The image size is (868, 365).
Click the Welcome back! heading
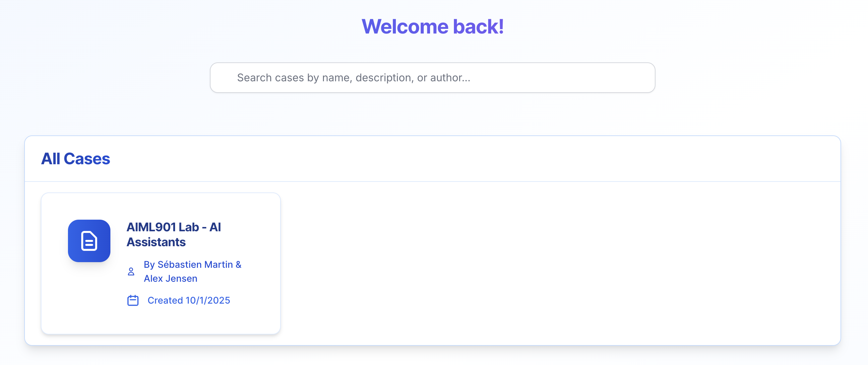[433, 26]
